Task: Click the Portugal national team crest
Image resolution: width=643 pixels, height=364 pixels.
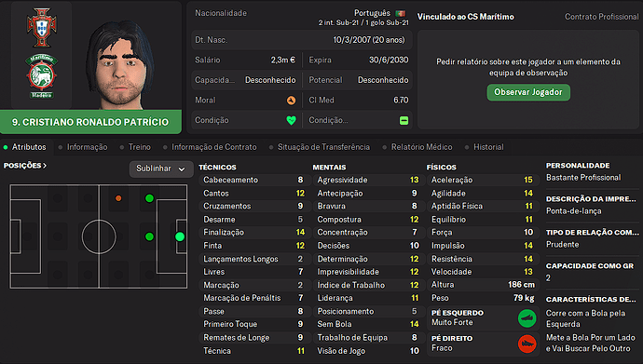Action: [41, 27]
